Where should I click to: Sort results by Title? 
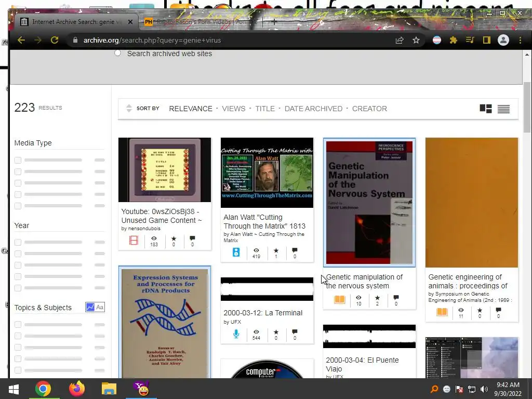pyautogui.click(x=265, y=109)
